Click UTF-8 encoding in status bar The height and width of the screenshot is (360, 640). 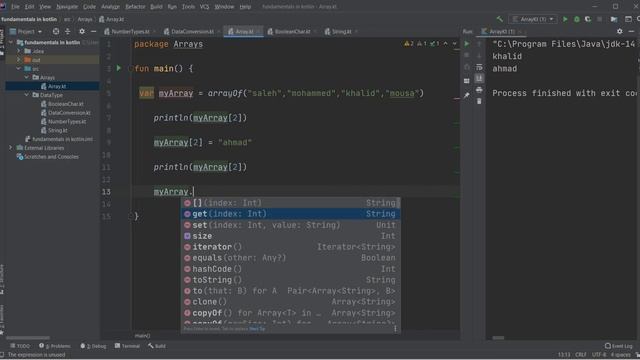coord(599,355)
